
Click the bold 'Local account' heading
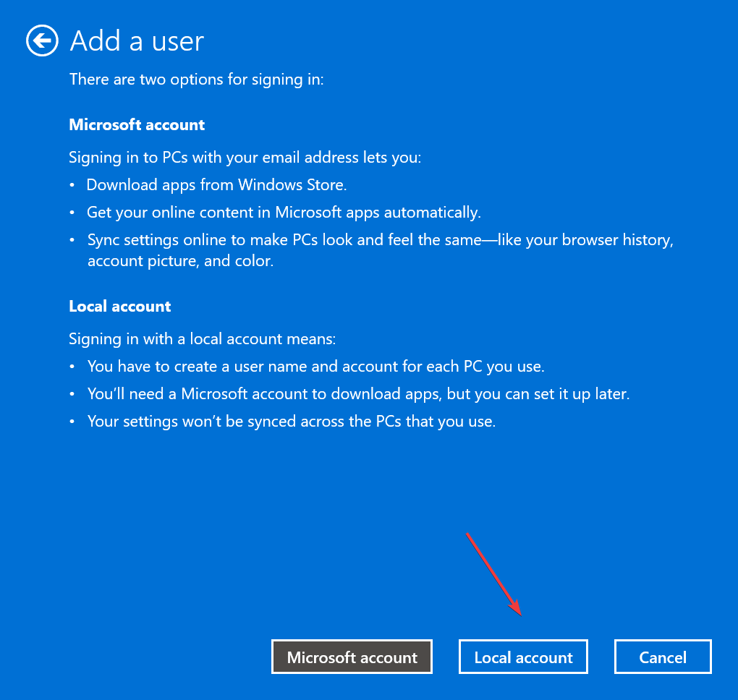pos(120,307)
